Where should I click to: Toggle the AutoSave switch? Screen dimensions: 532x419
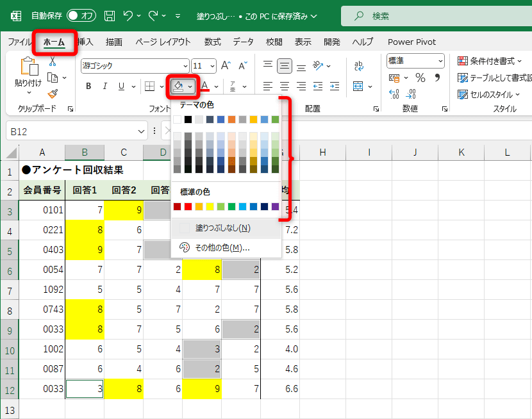tap(81, 15)
